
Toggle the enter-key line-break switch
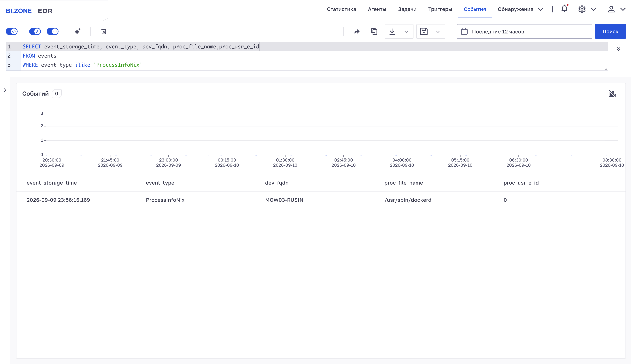pyautogui.click(x=53, y=31)
